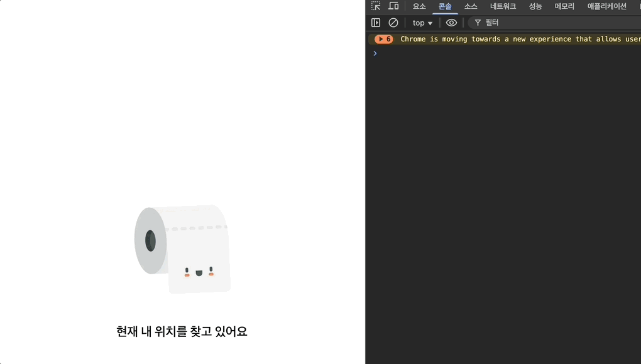This screenshot has height=364, width=641.
Task: Show the console sidebar panel icon
Action: [x=376, y=23]
